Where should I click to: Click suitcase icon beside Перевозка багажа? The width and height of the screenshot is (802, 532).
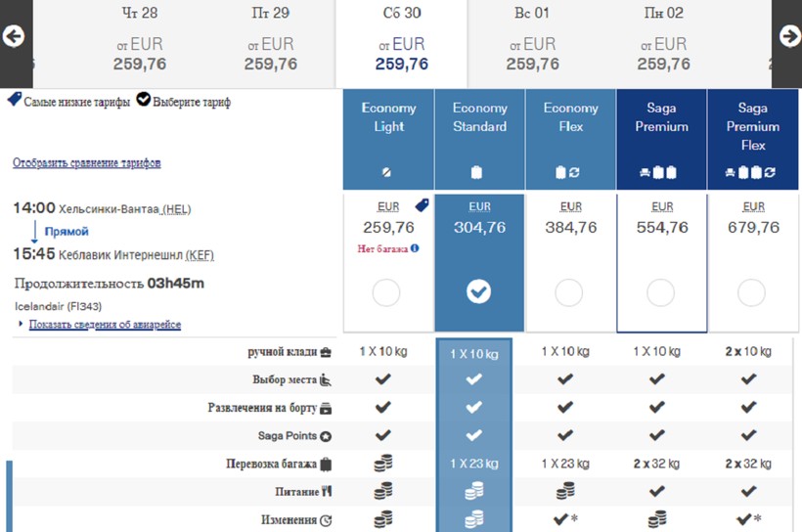[x=326, y=465]
